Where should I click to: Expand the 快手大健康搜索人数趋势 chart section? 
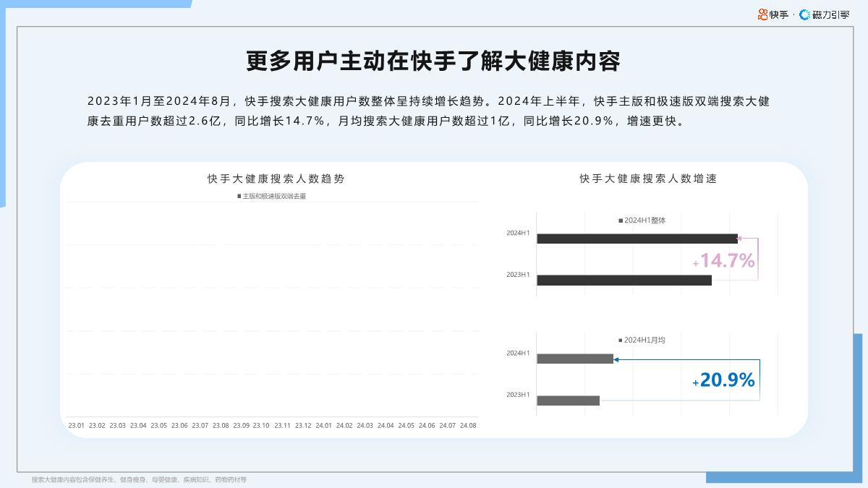[x=276, y=179]
